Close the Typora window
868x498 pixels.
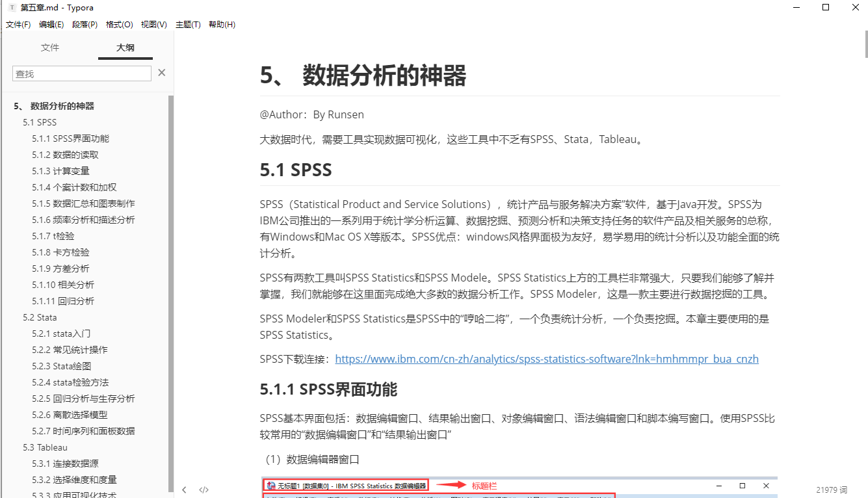[x=854, y=7]
